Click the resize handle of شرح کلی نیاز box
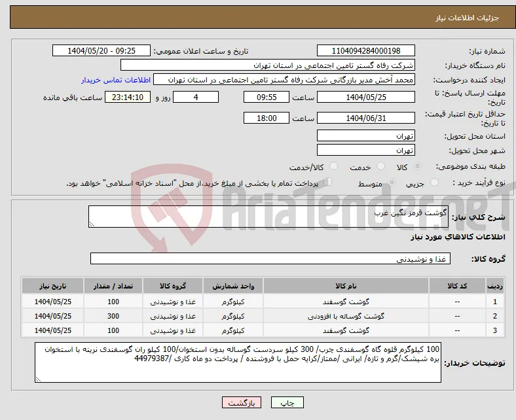The height and width of the screenshot is (420, 516). 92,224
